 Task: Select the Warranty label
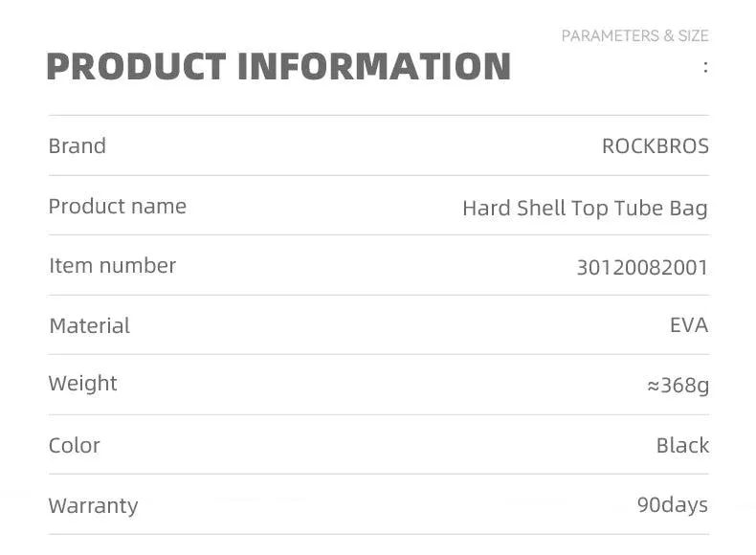click(93, 506)
